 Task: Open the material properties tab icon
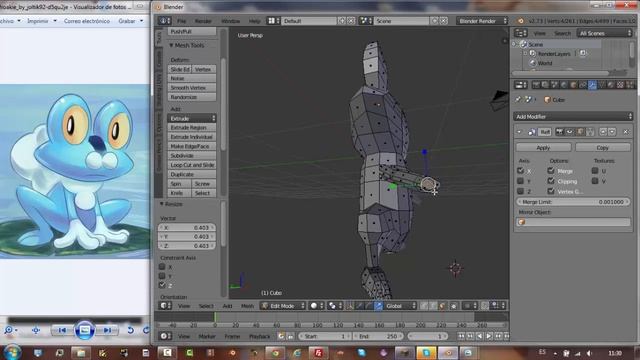611,85
